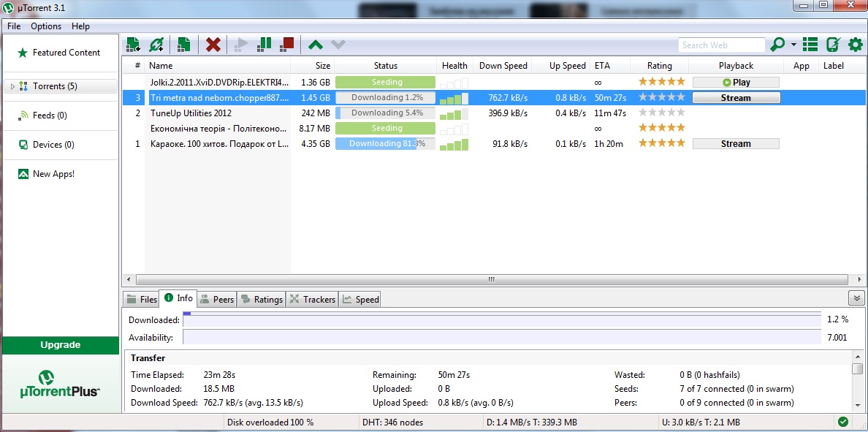Click upload speed 'U: 3.0 kB/s' status entry
Viewport: 868px width, 432px height.
[x=702, y=422]
